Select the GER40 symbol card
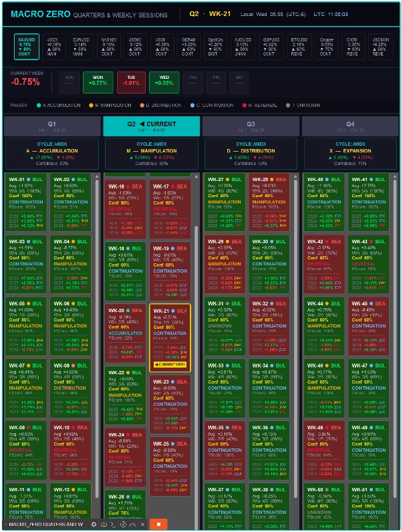 tap(188, 47)
